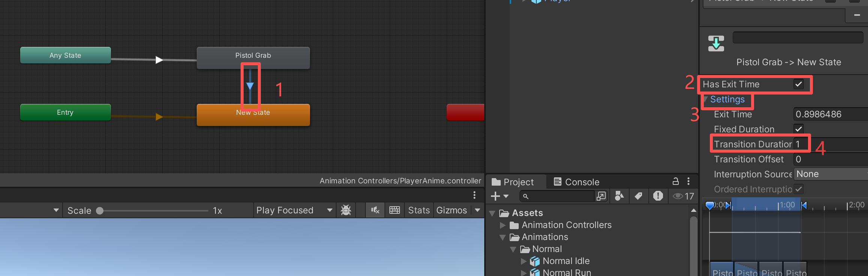Select the orange New State node
Screen dimensions: 868x276
[253, 115]
